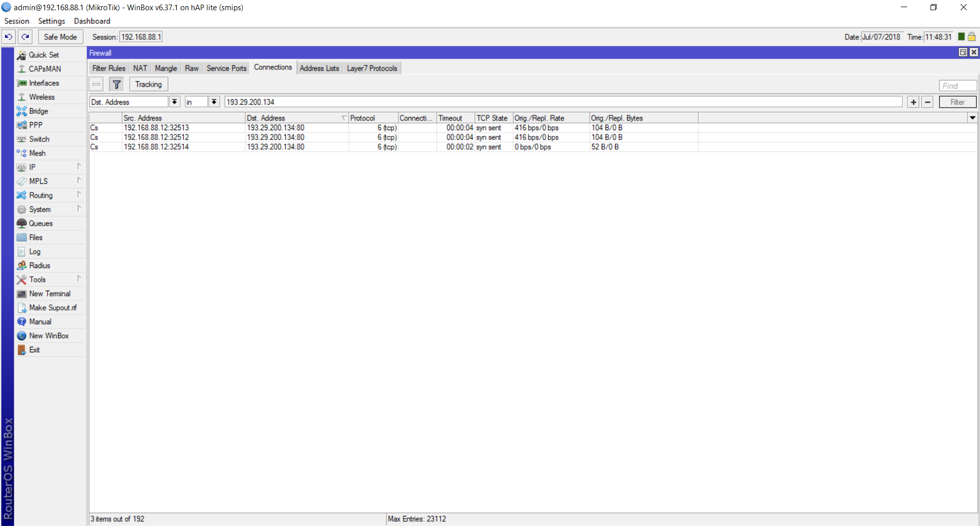This screenshot has width=980, height=526.
Task: Click the Find search field
Action: (x=958, y=86)
